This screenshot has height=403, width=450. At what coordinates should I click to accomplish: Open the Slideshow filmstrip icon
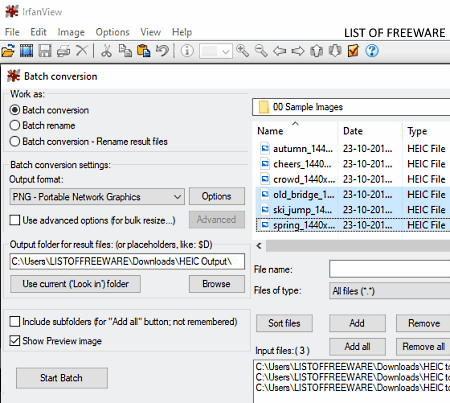click(x=26, y=51)
